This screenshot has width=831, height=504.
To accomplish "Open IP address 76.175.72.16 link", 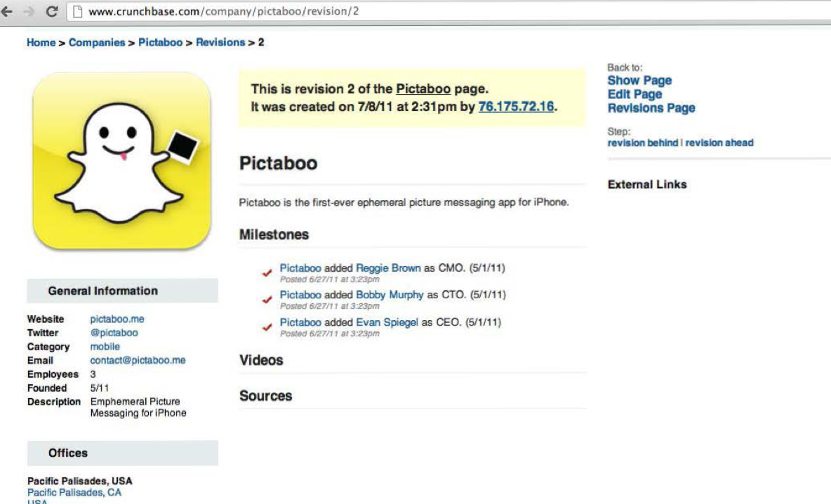I will pyautogui.click(x=516, y=107).
